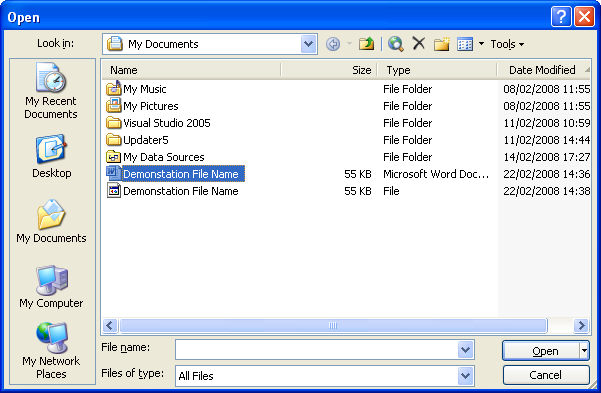Image resolution: width=601 pixels, height=393 pixels.
Task: Expand the File name dropdown arrow
Action: [x=465, y=349]
